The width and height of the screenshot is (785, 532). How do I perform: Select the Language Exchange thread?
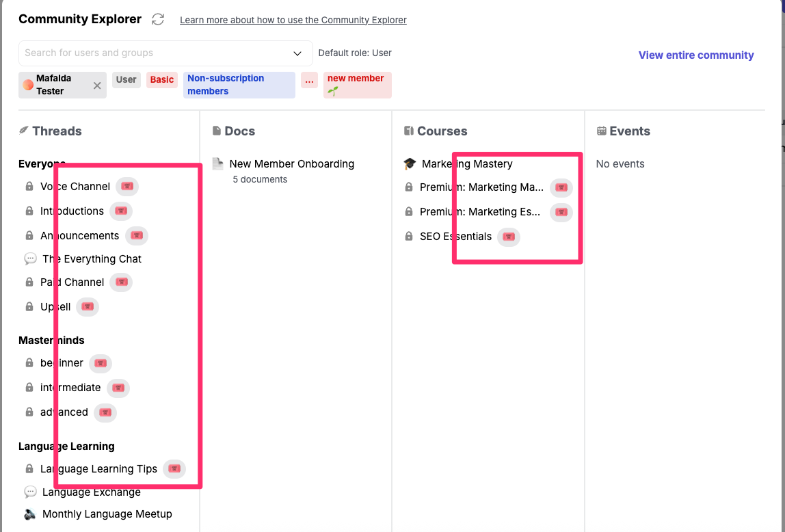pos(91,492)
